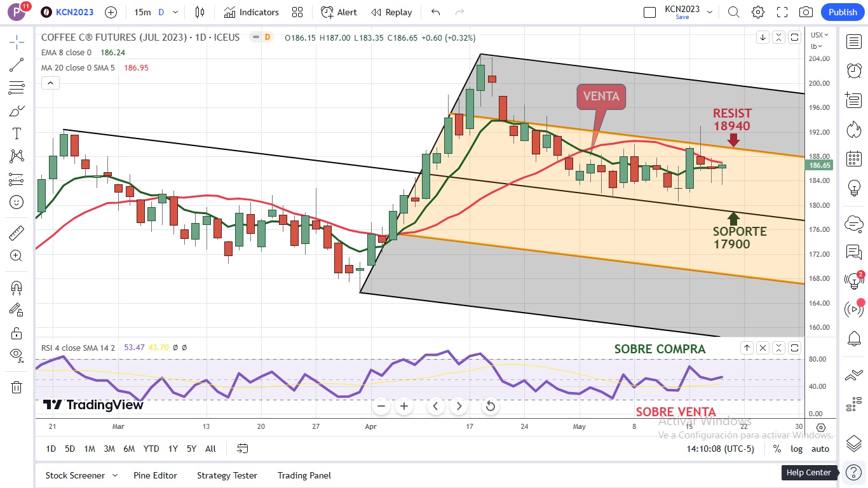The width and height of the screenshot is (868, 488).
Task: Select the 15m interval
Action: click(x=142, y=12)
